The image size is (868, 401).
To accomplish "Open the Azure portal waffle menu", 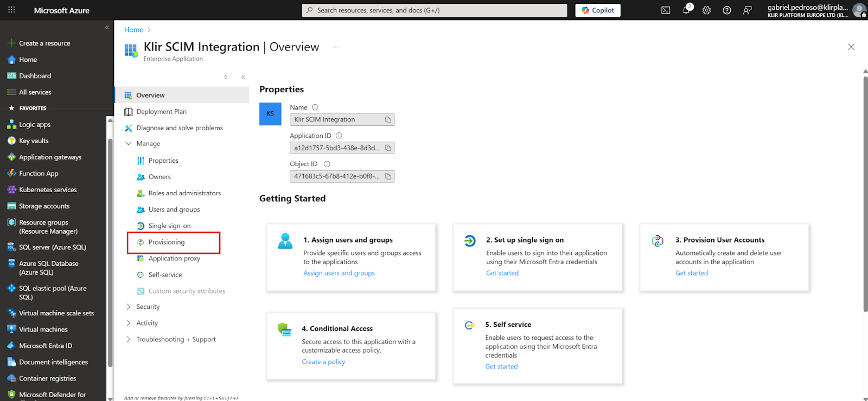I will [11, 10].
